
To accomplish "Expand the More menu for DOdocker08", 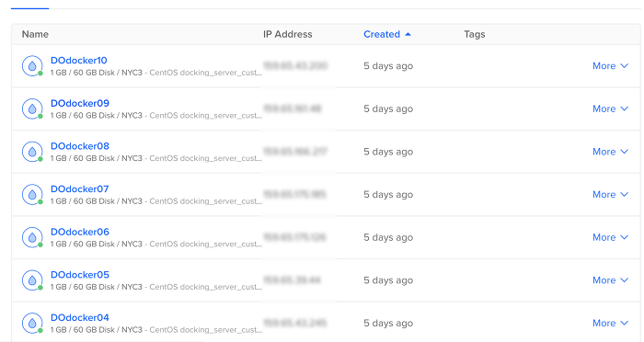I will click(x=610, y=152).
